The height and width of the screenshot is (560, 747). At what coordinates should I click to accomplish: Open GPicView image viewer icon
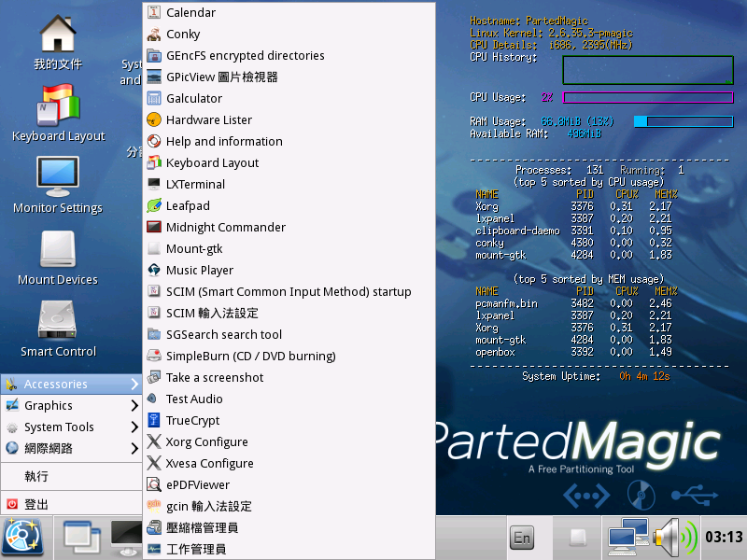pos(154,77)
